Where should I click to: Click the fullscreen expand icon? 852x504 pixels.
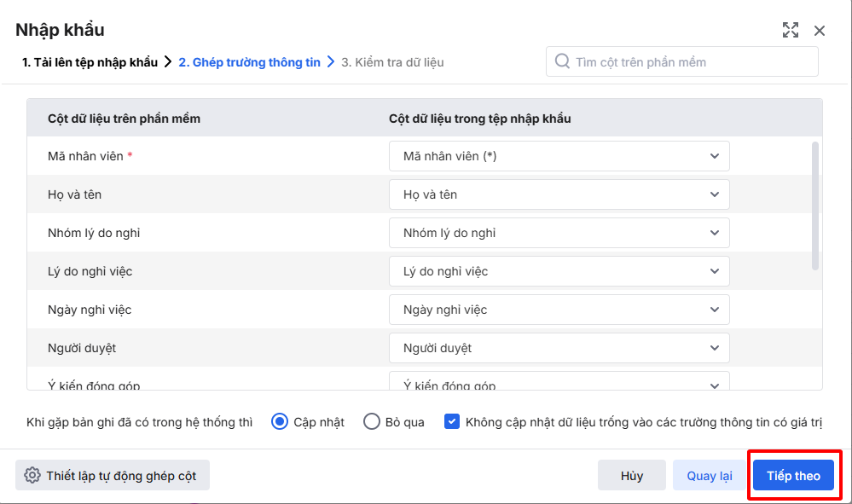tap(791, 31)
